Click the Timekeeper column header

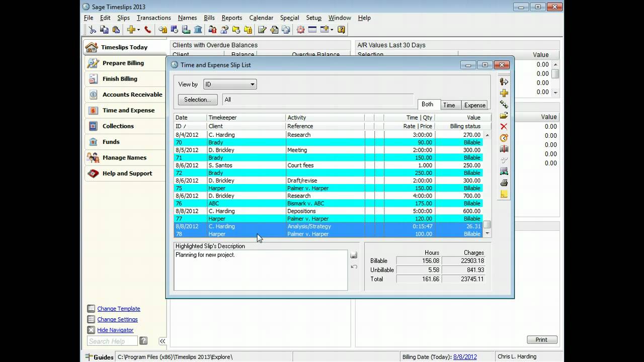[x=246, y=118]
